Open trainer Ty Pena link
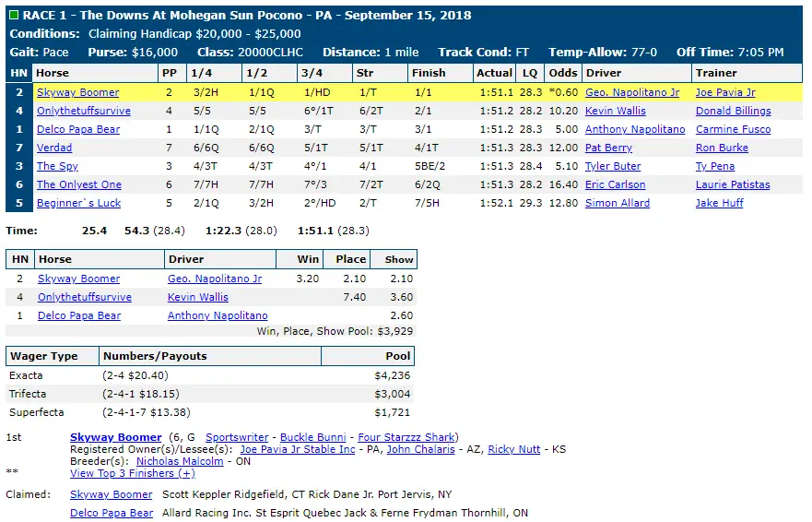Viewport: 812px width, 522px height. (714, 166)
